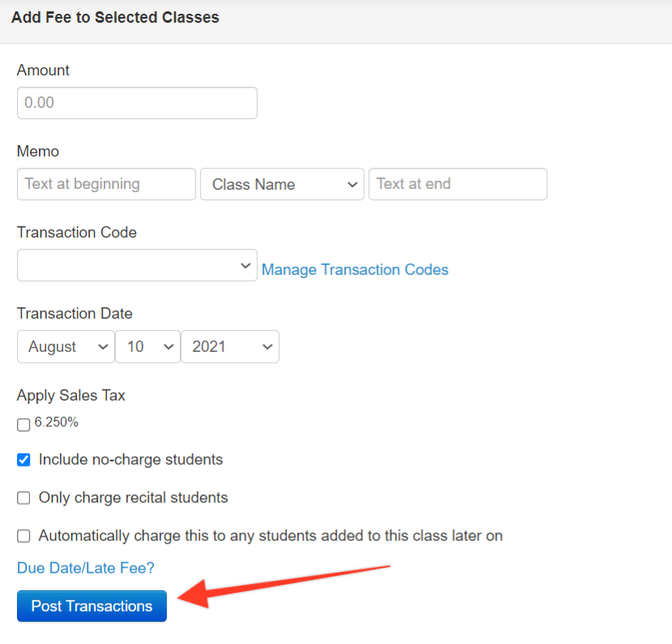Click the Amount input field
This screenshot has width=672, height=644.
point(137,103)
